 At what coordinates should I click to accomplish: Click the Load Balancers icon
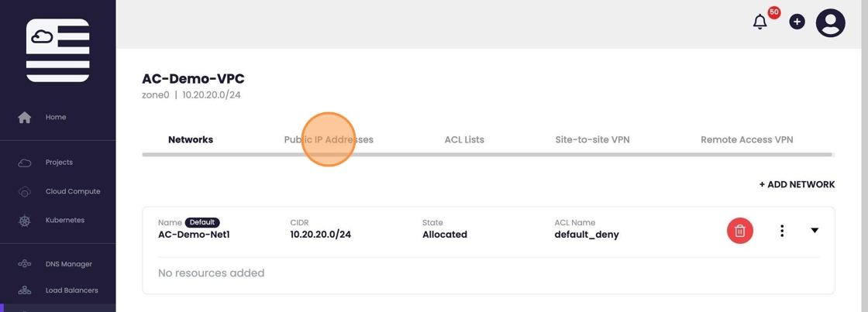coord(25,290)
